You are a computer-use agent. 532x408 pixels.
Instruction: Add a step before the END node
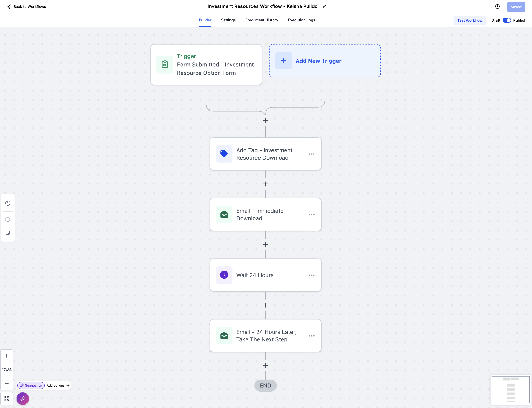(x=266, y=366)
